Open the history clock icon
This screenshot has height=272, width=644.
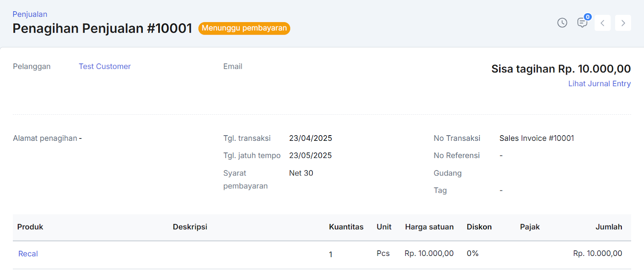[562, 23]
